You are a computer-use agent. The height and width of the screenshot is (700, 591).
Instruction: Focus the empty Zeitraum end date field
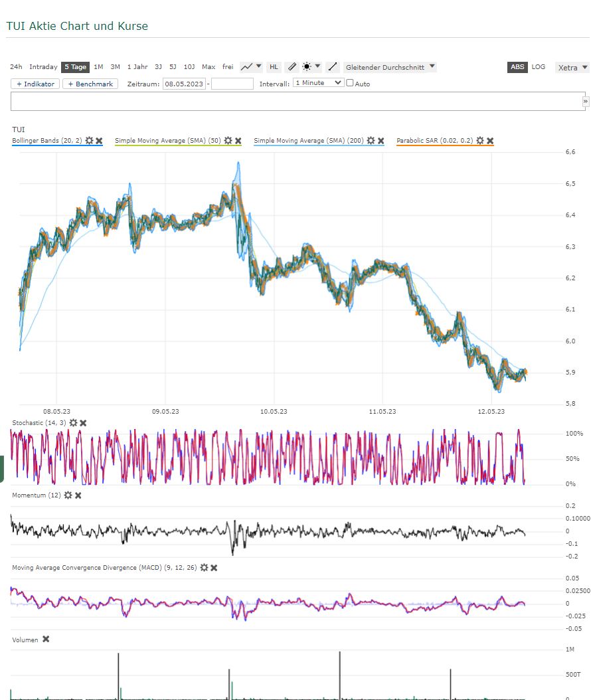click(232, 84)
